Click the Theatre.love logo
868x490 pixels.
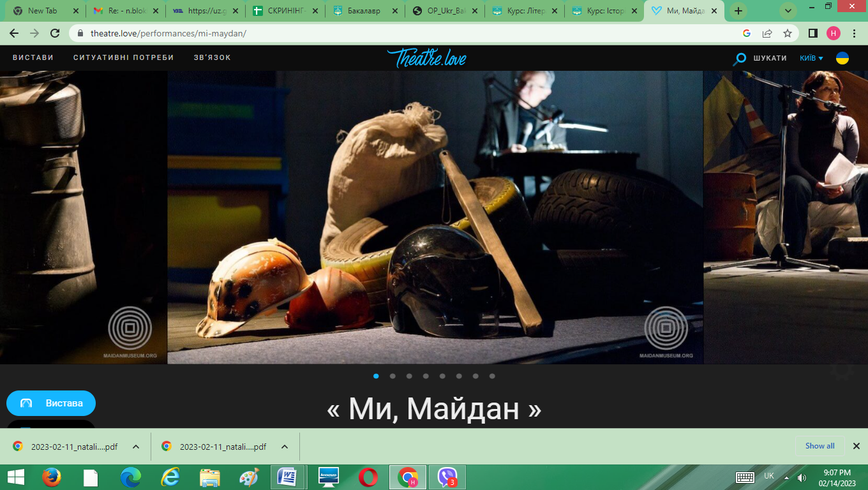pos(426,58)
